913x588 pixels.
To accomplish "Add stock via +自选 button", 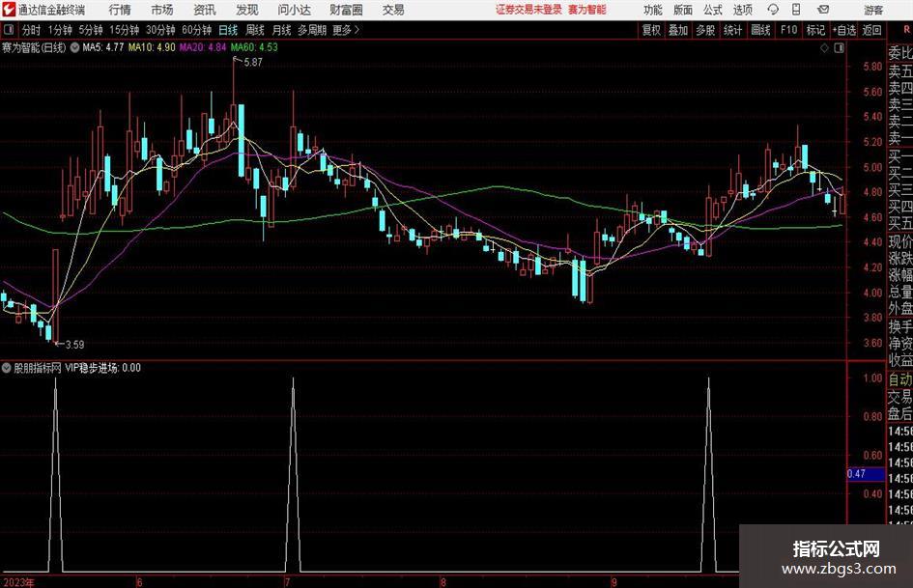I will coord(844,30).
